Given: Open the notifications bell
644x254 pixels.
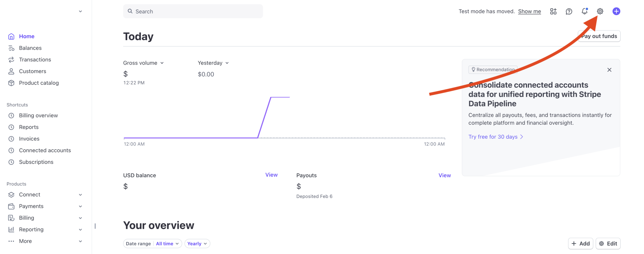Looking at the screenshot, I should coord(584,11).
